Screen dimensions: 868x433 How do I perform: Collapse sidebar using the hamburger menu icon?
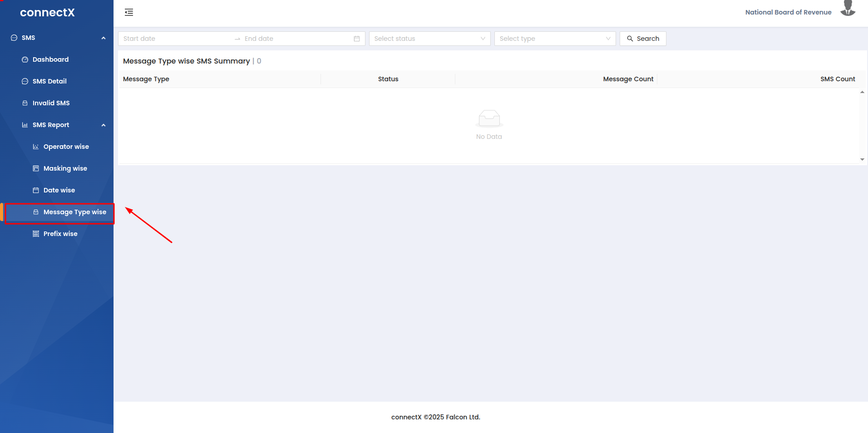click(129, 12)
